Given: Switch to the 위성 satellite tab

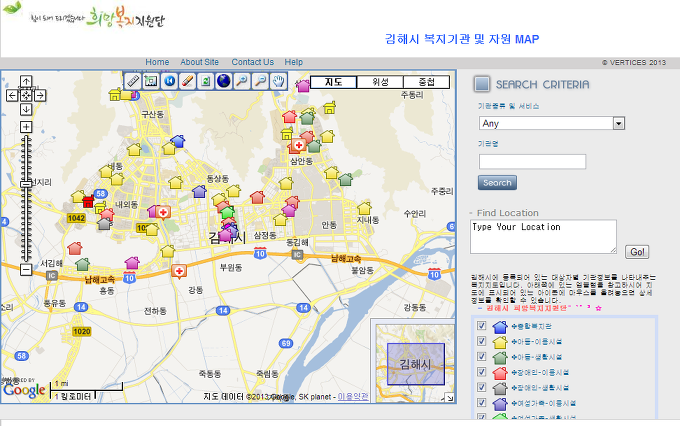Looking at the screenshot, I should click(x=380, y=82).
